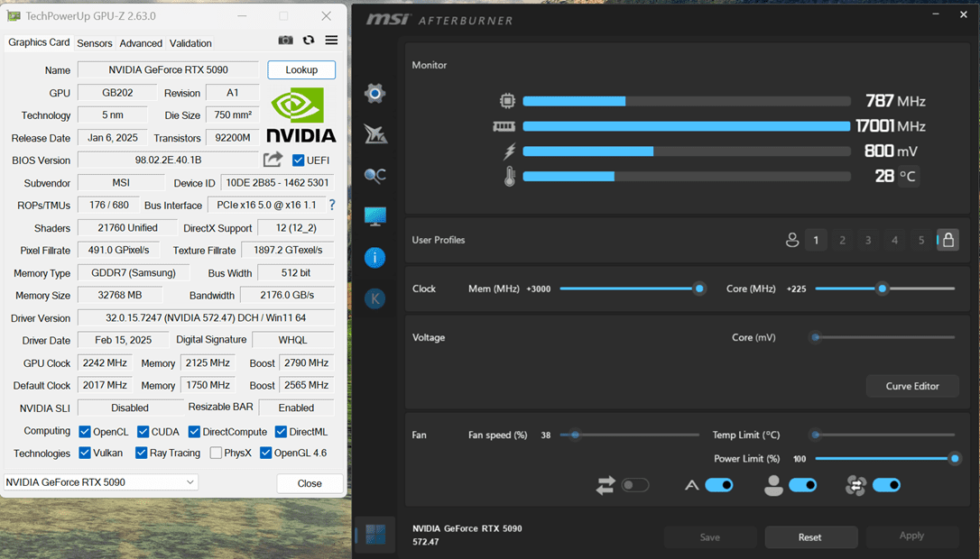Adjust the Core (mV) voltage slider
Viewport: 980px width, 559px height.
pyautogui.click(x=883, y=337)
